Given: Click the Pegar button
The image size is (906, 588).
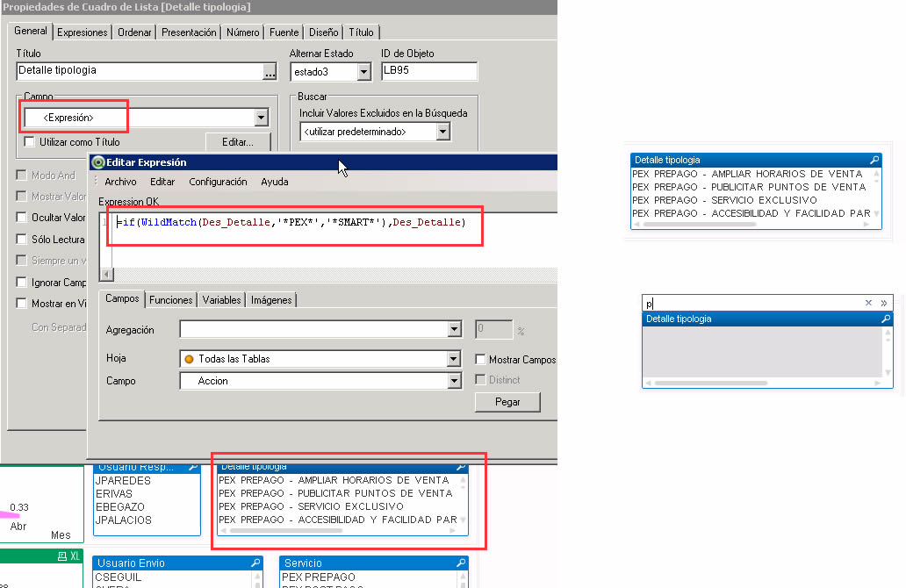Looking at the screenshot, I should click(507, 401).
